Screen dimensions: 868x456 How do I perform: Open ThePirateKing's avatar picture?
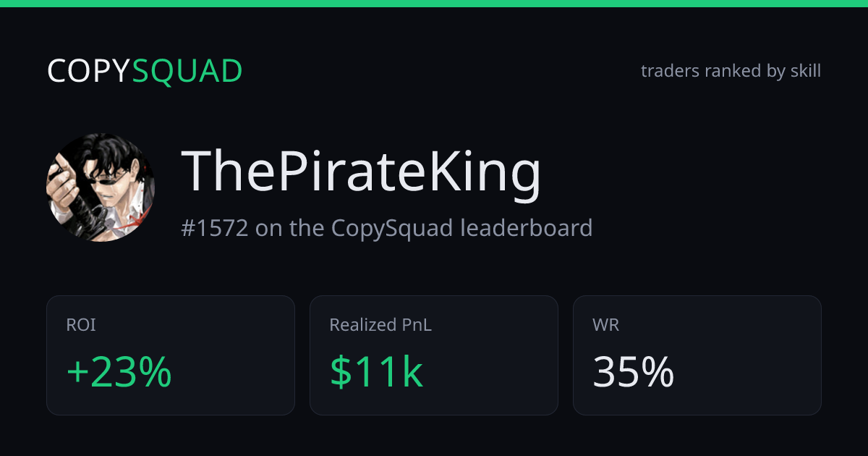[x=101, y=187]
